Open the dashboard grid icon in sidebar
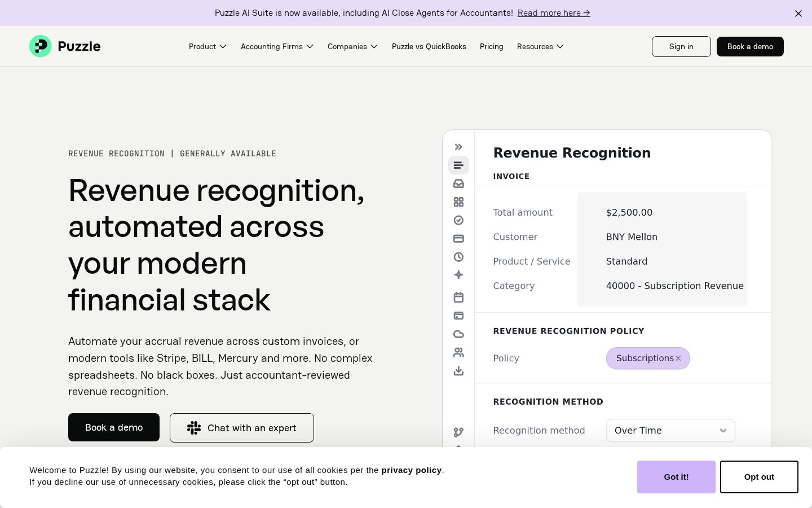This screenshot has width=812, height=508. pyautogui.click(x=458, y=202)
